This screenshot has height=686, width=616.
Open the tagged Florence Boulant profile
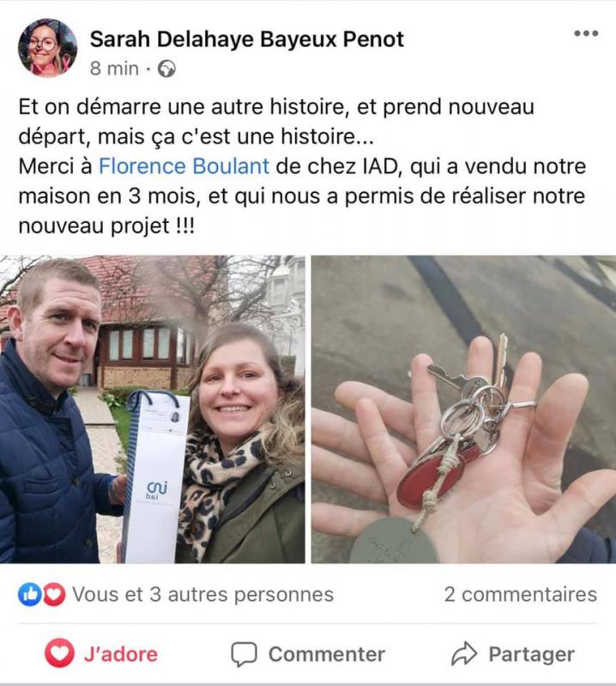184,166
